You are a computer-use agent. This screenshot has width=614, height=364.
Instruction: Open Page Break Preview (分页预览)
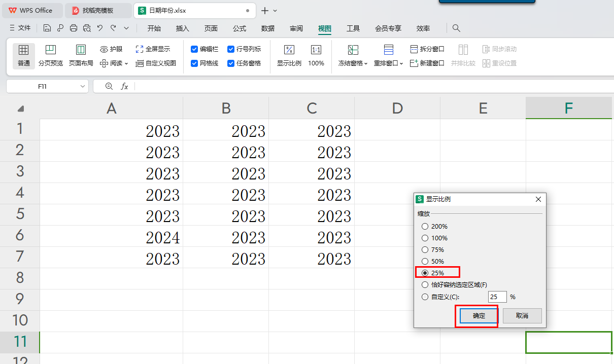tap(50, 56)
